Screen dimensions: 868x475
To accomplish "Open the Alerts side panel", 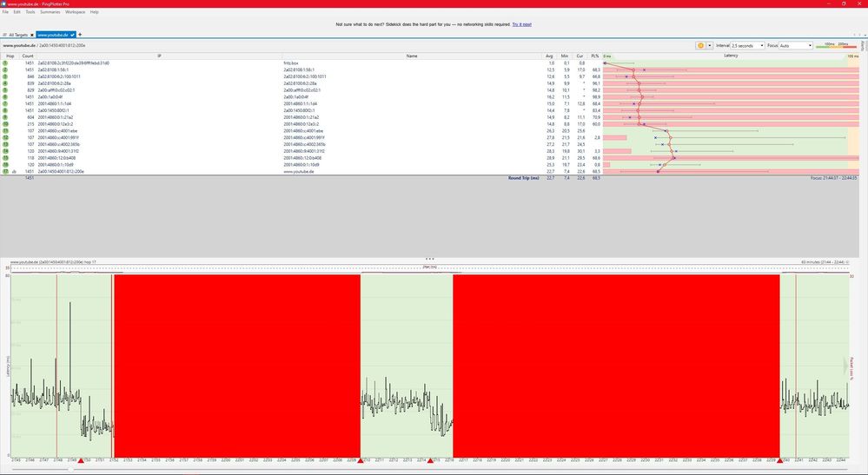I will point(863,45).
